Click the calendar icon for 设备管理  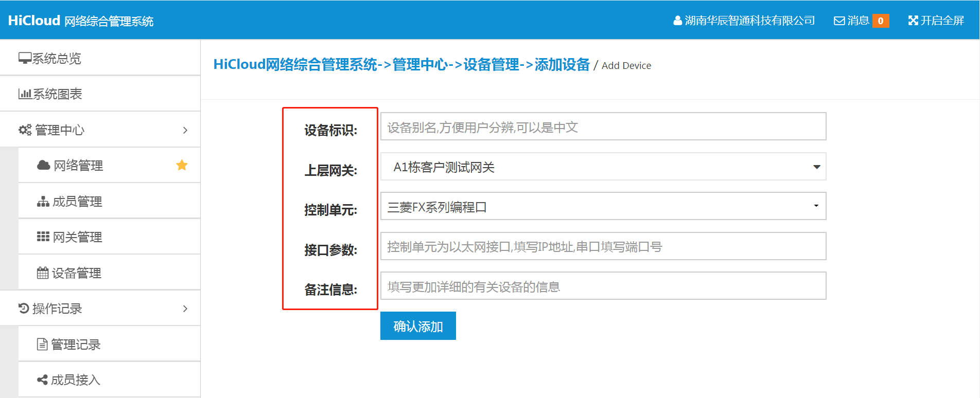(x=43, y=273)
